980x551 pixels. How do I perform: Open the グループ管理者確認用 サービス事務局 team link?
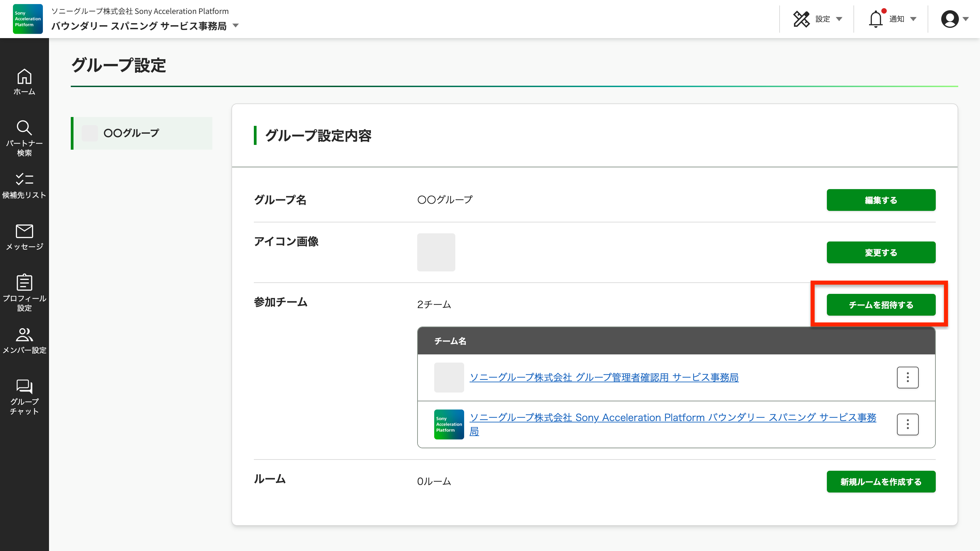pos(604,377)
